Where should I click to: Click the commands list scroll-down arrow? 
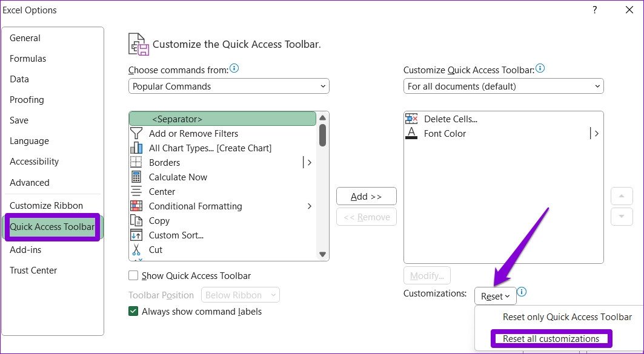tap(322, 254)
